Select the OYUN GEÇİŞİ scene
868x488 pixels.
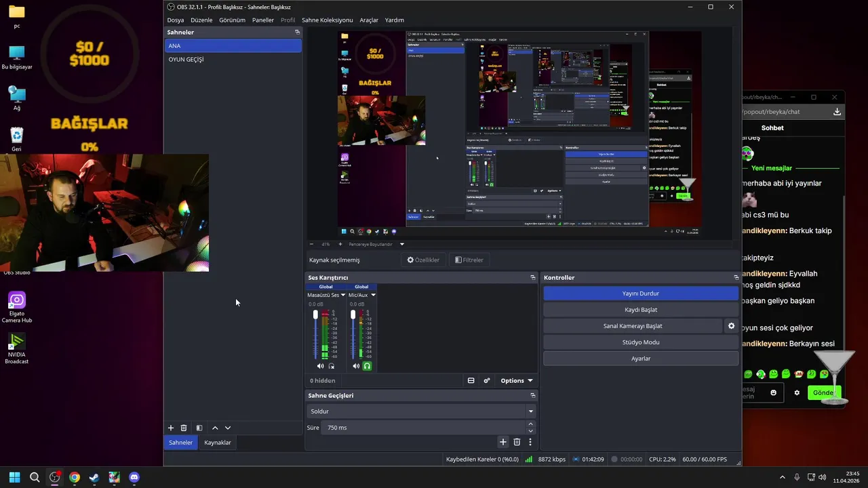[233, 59]
